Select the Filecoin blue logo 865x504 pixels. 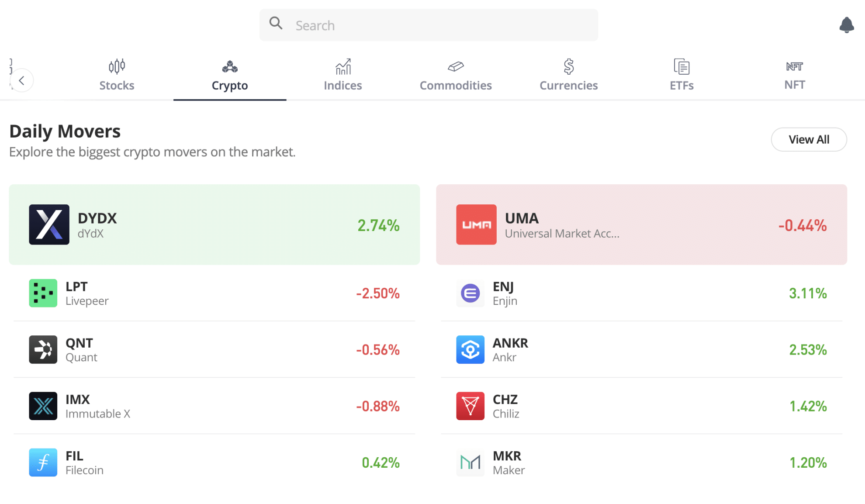coord(43,462)
